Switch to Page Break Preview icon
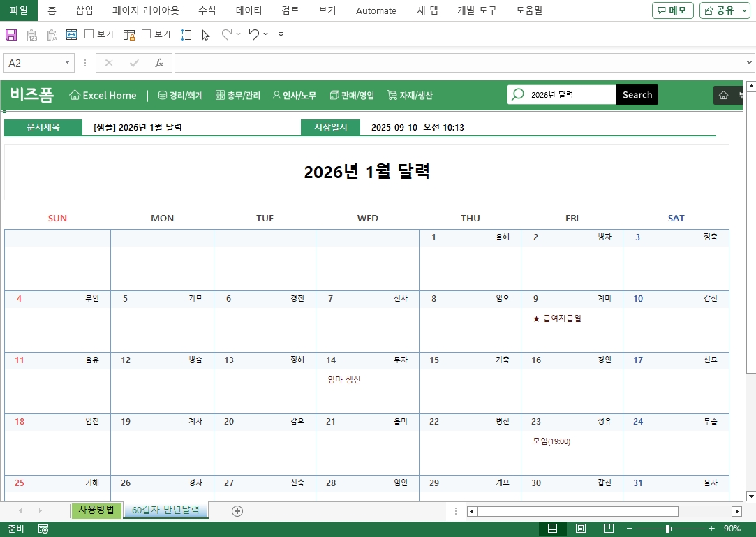The image size is (756, 537). tap(609, 529)
